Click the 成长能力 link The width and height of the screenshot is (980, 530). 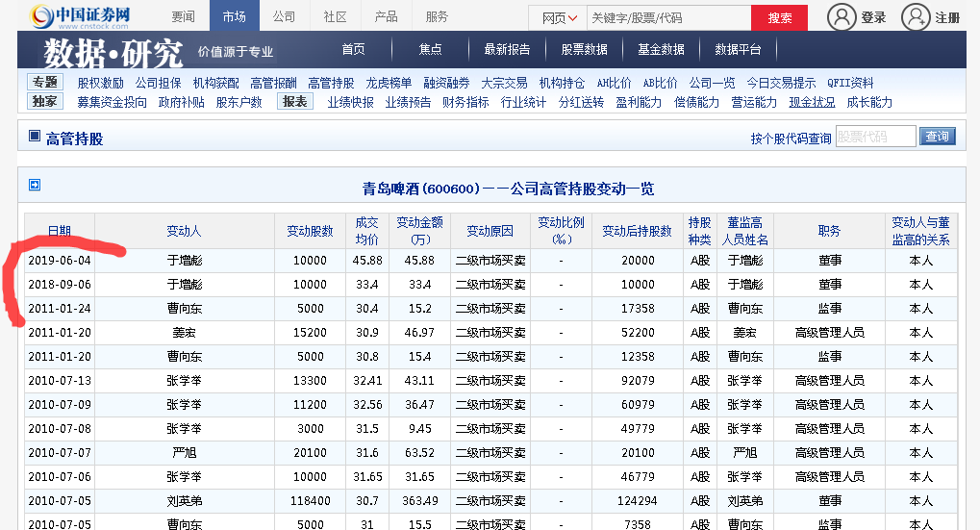[869, 103]
